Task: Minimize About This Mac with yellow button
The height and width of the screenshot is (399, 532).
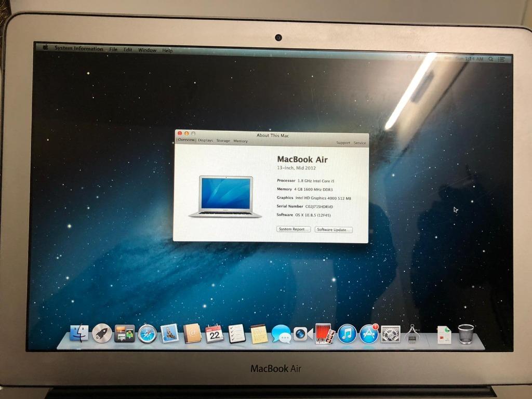Action: coord(187,134)
